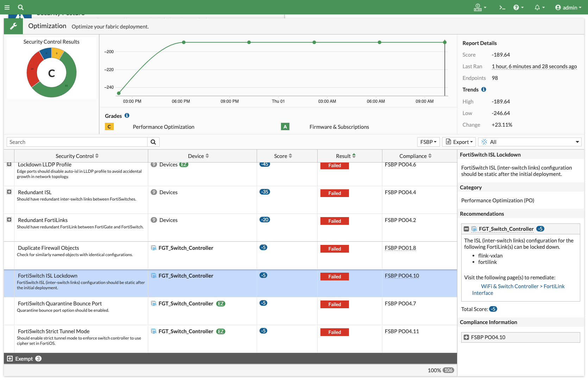Expand the Exempt section
Image resolution: width=588 pixels, height=380 pixels.
click(10, 359)
